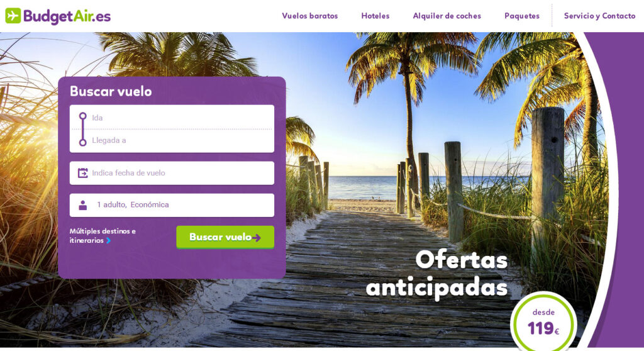Click the desde 119€ price badge
Image resolution: width=644 pixels, height=351 pixels.
click(543, 322)
